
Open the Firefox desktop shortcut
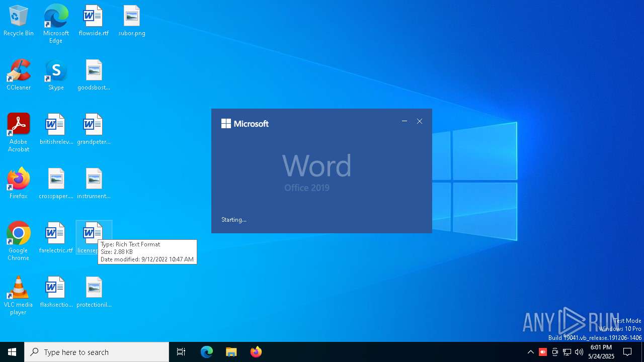19,184
